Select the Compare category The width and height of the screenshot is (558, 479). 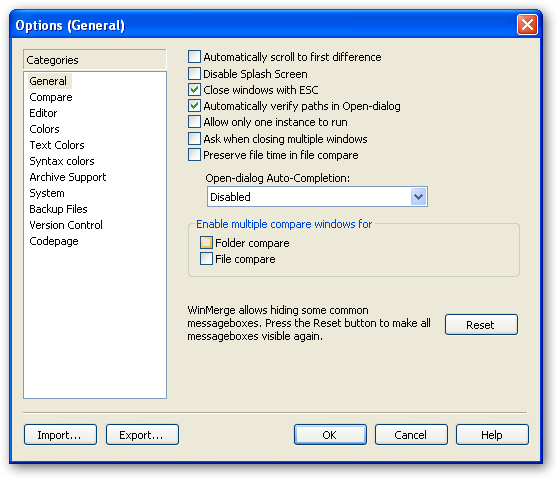point(51,97)
